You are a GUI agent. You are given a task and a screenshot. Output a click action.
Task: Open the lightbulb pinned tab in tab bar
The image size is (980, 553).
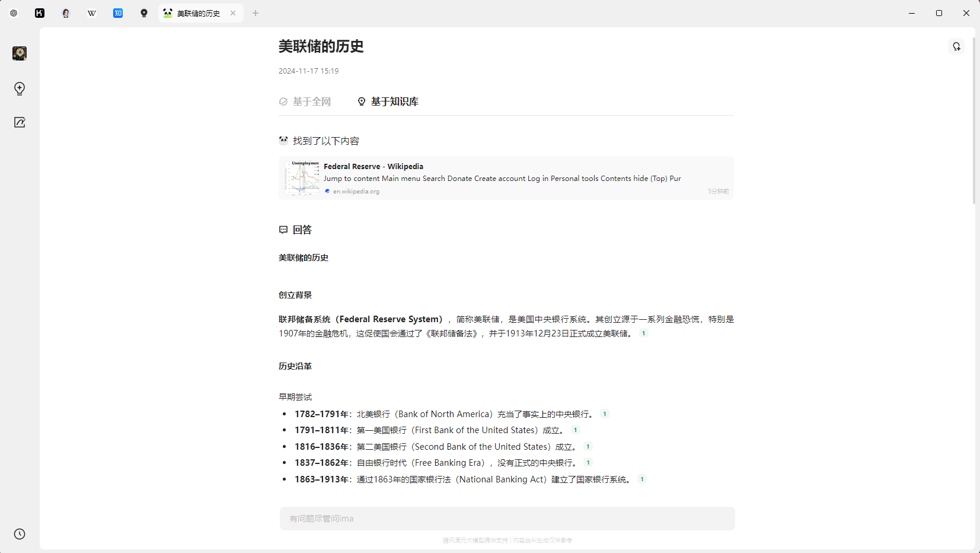144,13
